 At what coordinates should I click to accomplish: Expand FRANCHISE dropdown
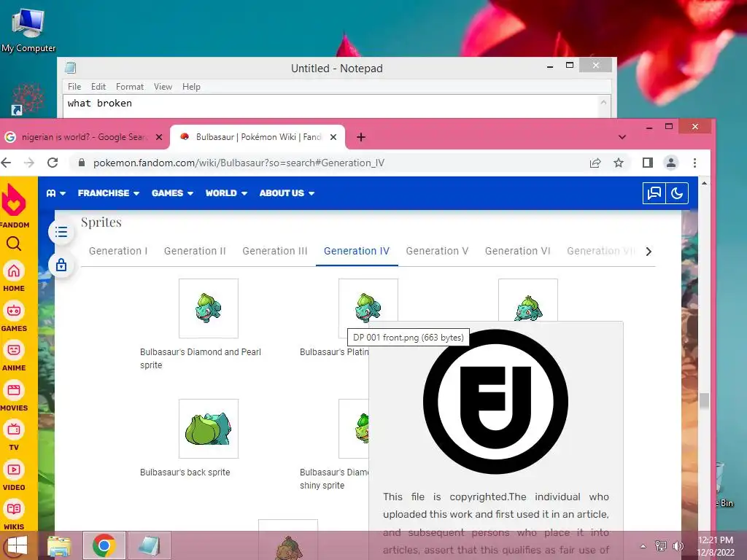click(109, 193)
